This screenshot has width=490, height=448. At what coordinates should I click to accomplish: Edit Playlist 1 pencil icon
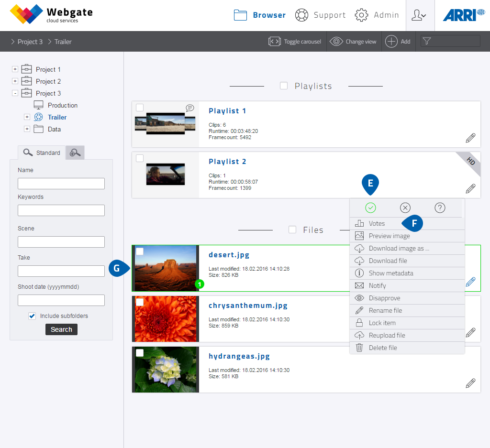(470, 138)
